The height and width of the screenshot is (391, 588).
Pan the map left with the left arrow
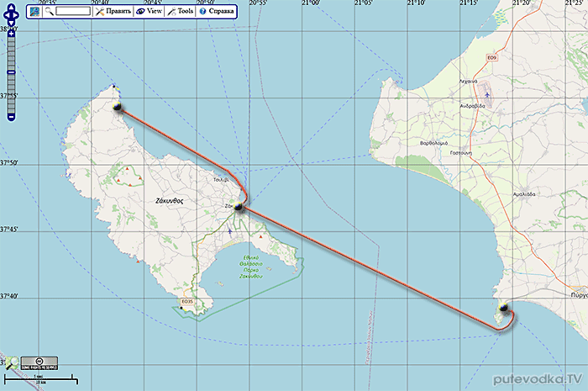(6, 15)
